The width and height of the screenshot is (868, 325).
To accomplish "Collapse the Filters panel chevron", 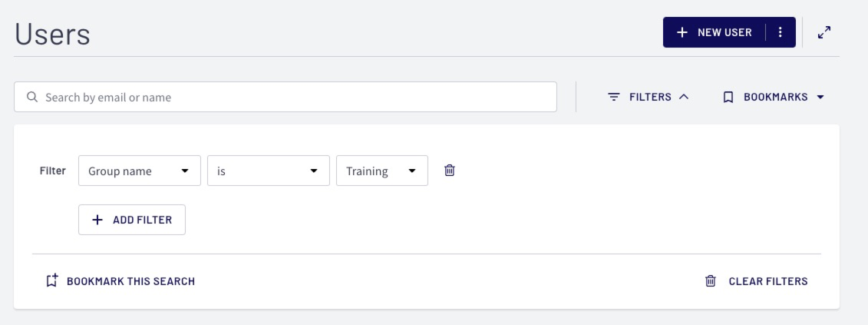I will coord(684,97).
